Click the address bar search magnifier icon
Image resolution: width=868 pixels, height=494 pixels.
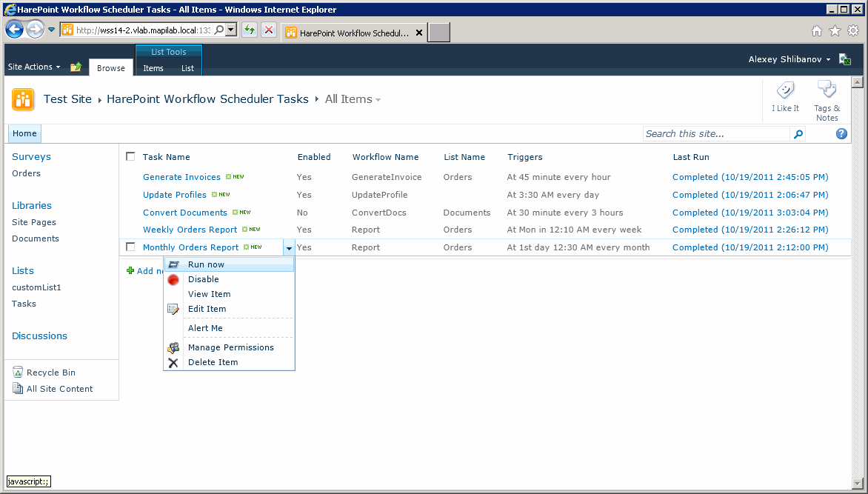(218, 30)
